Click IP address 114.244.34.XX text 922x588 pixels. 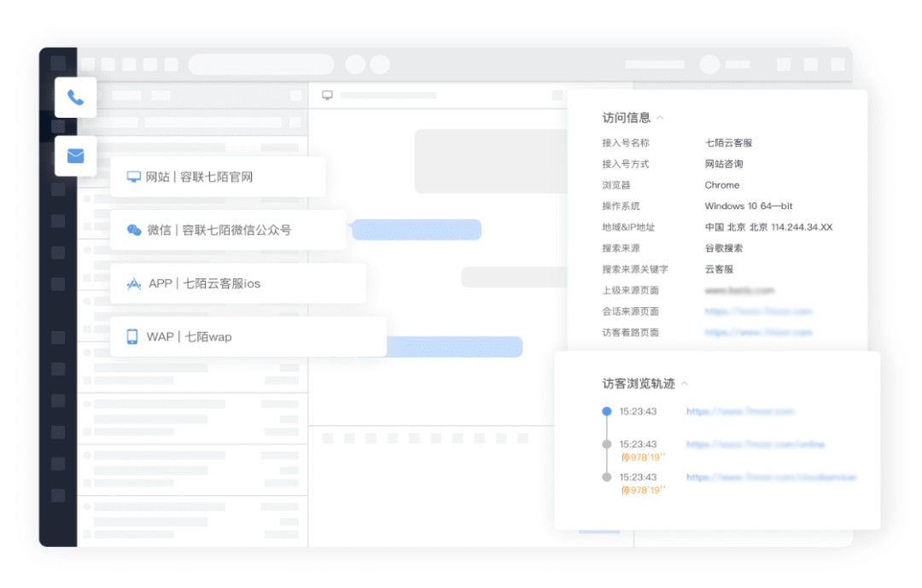click(802, 227)
